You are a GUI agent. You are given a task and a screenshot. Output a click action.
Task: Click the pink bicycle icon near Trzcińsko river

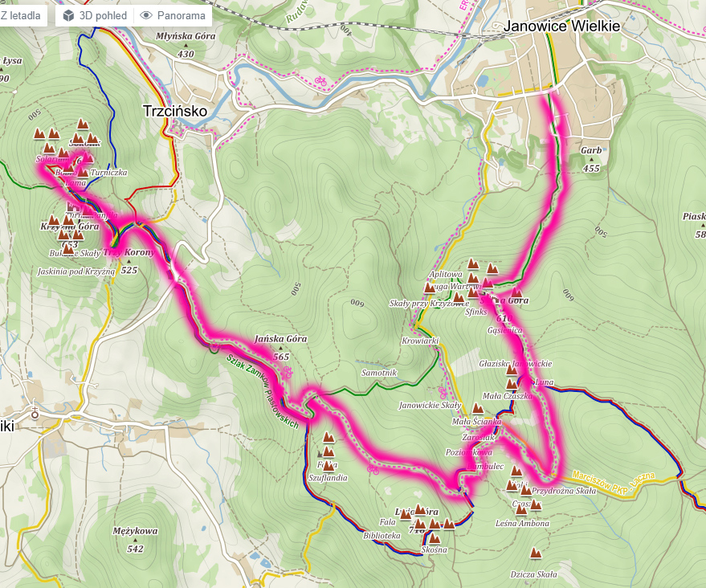[x=320, y=81]
